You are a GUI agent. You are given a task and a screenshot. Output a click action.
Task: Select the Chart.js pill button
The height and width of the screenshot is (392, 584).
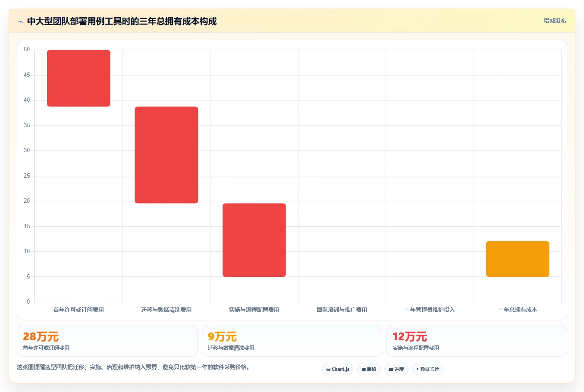pos(338,369)
